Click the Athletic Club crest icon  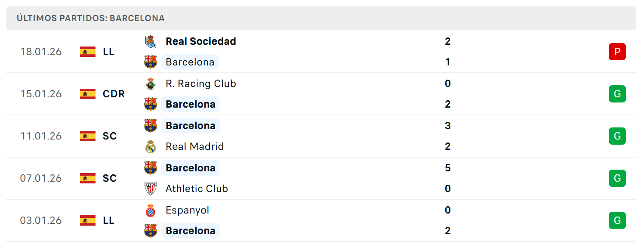(151, 189)
